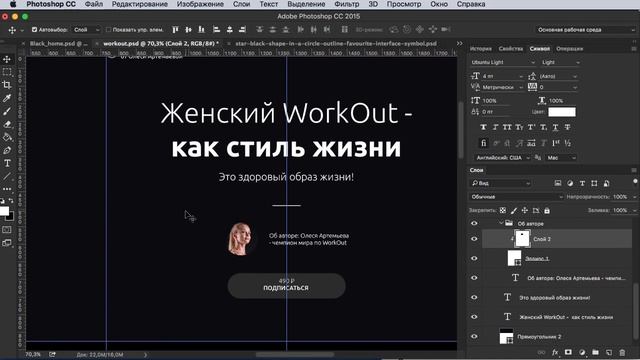Select the Pen tool
The width and height of the screenshot is (640, 360).
coord(7,150)
